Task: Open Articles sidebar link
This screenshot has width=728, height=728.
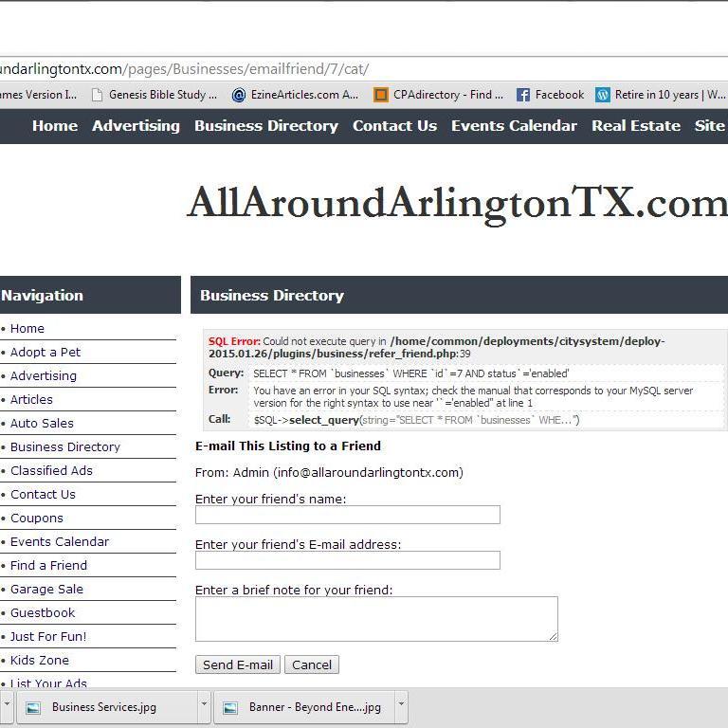Action: click(31, 400)
